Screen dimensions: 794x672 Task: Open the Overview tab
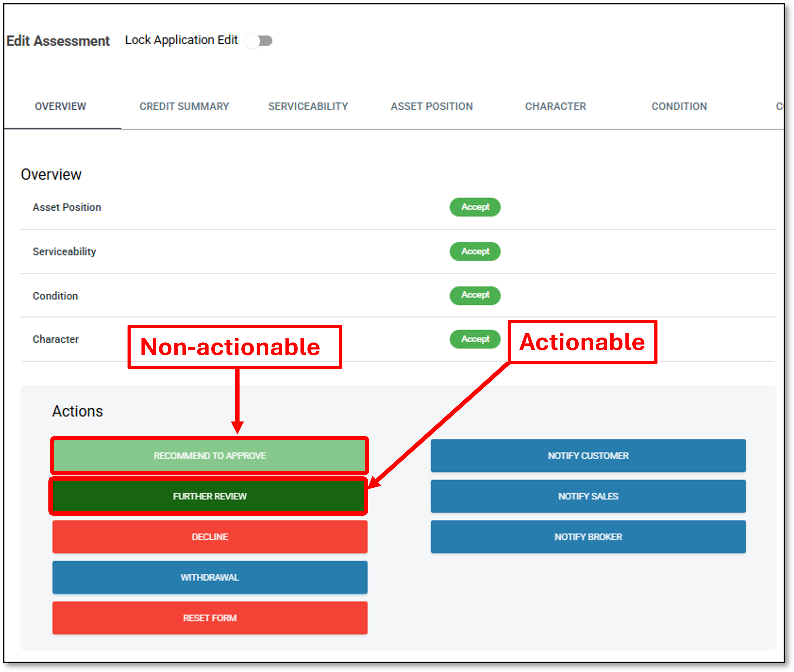[x=61, y=106]
